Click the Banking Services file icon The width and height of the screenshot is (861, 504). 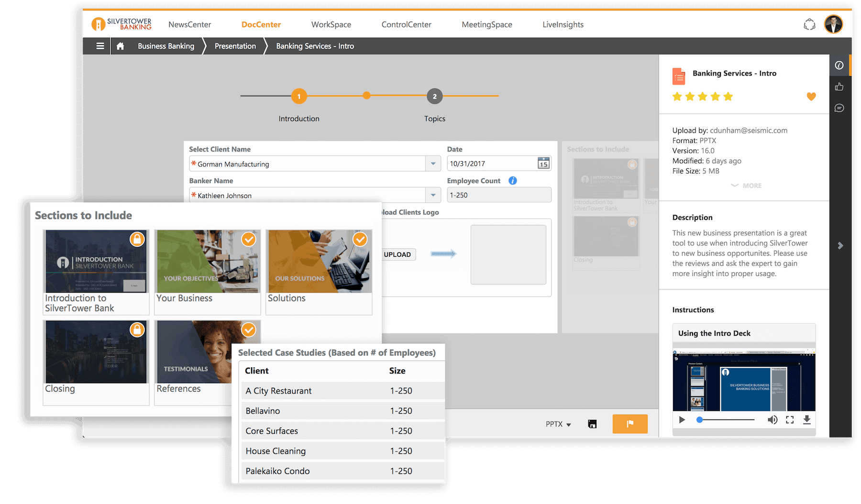679,77
